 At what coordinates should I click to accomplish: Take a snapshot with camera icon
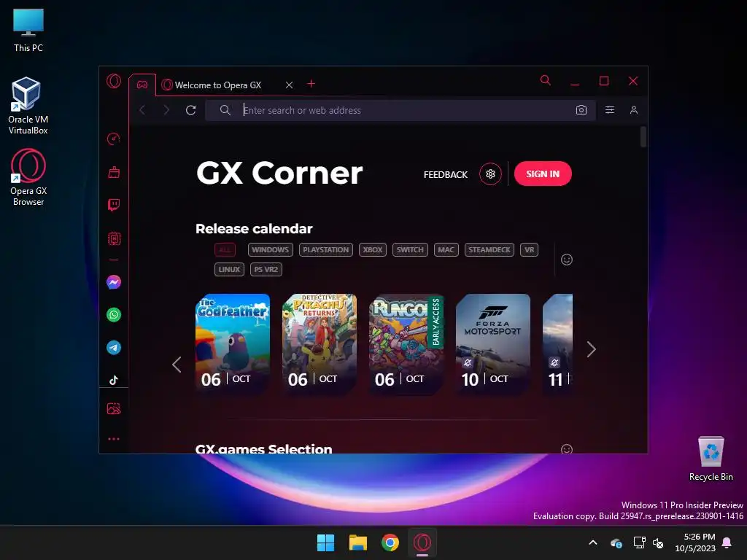pos(581,110)
